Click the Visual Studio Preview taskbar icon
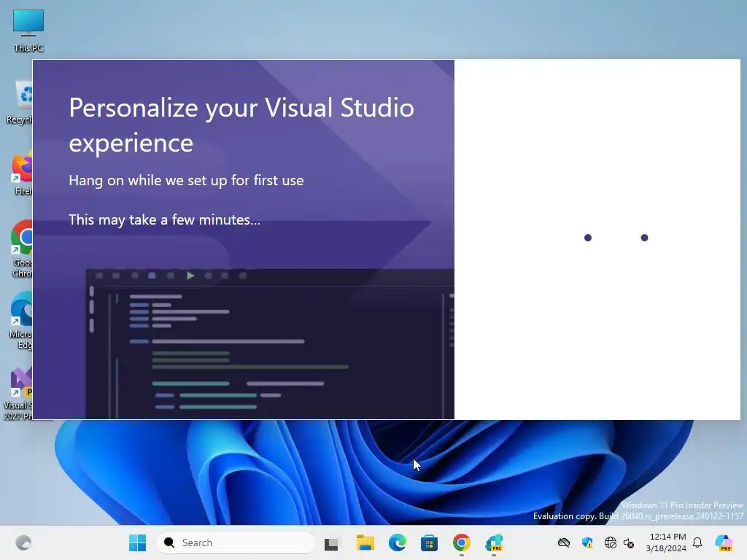The width and height of the screenshot is (747, 560). 494,542
